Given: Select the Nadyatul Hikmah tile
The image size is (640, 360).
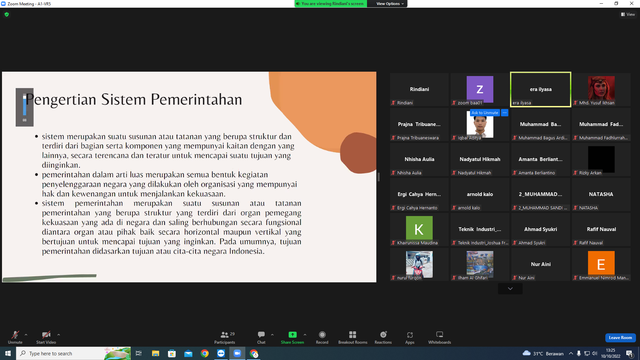Looking at the screenshot, I should 480,160.
